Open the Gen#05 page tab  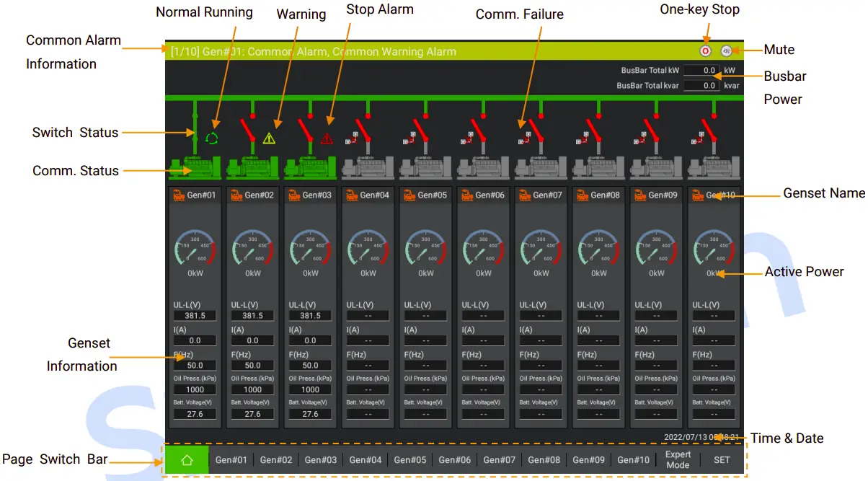pyautogui.click(x=409, y=460)
